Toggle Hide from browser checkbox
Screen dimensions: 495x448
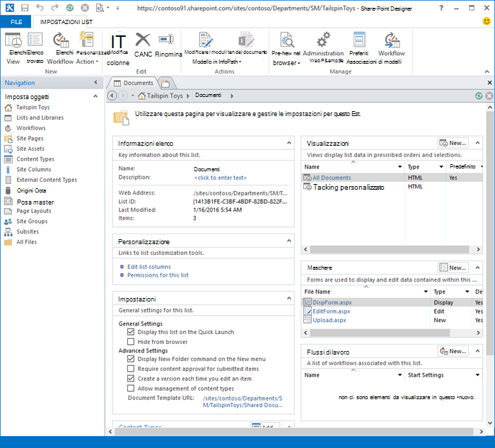[x=131, y=342]
